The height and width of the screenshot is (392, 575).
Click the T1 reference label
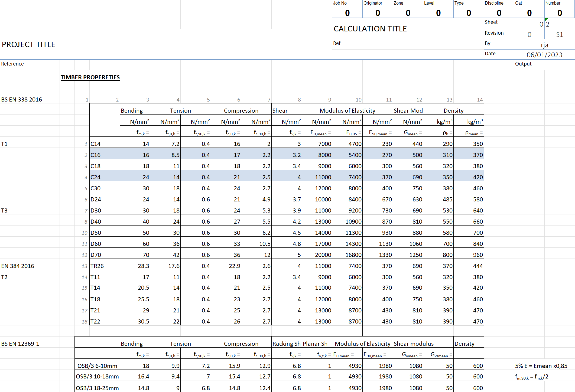point(4,144)
